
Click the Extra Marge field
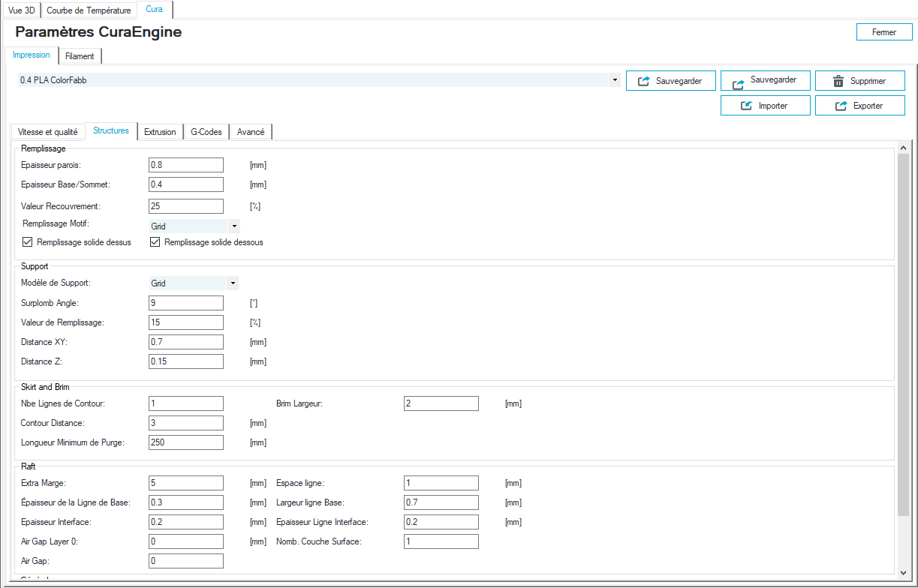pyautogui.click(x=186, y=483)
